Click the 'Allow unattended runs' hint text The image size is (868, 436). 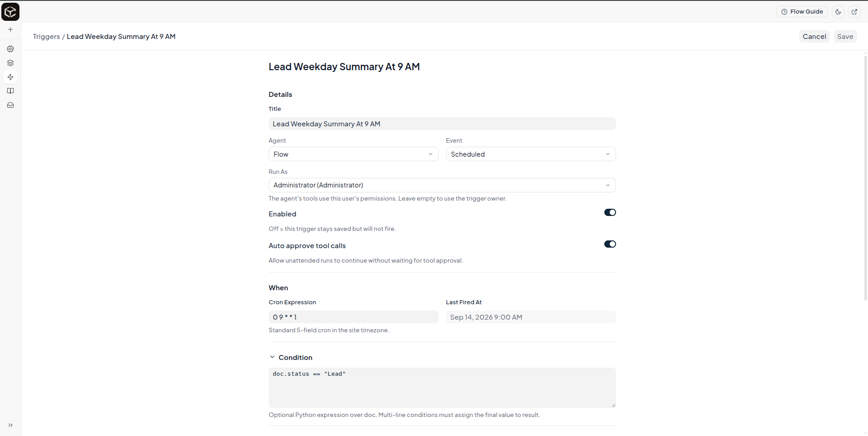(x=366, y=260)
